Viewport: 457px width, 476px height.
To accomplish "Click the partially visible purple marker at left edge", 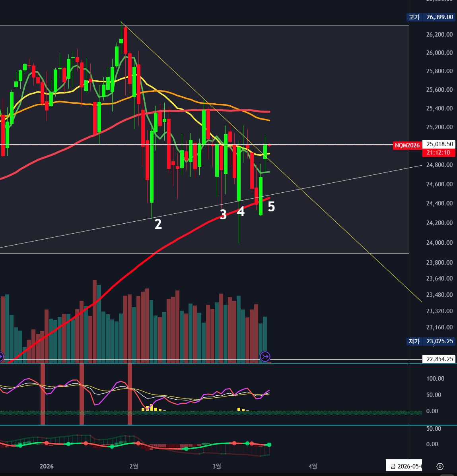I will 1,356.
